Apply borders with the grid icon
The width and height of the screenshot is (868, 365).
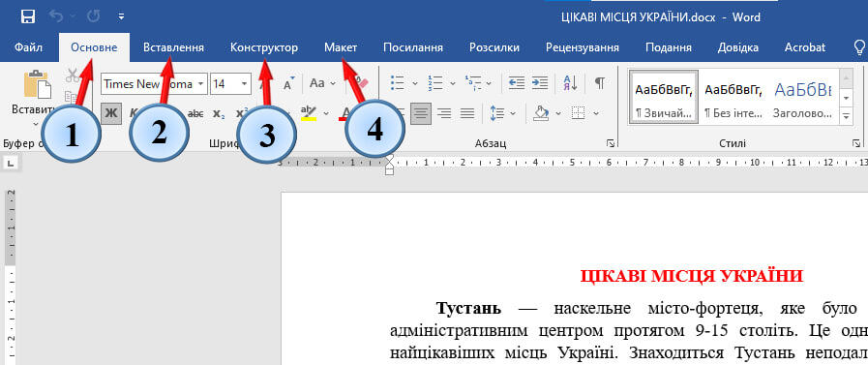tap(578, 113)
